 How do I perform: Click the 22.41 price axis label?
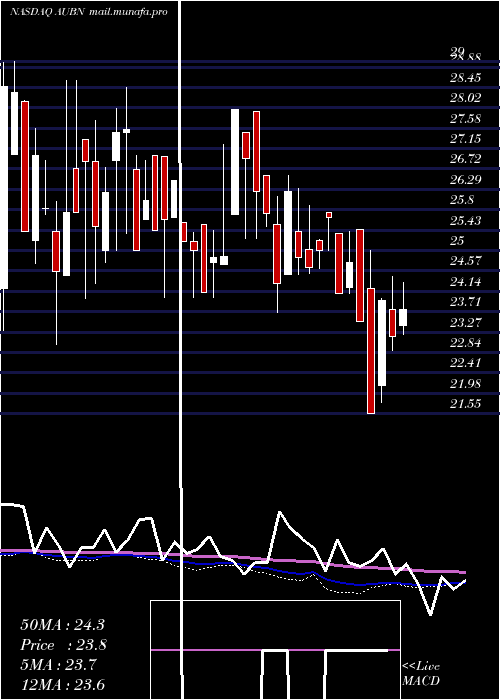[x=465, y=362]
